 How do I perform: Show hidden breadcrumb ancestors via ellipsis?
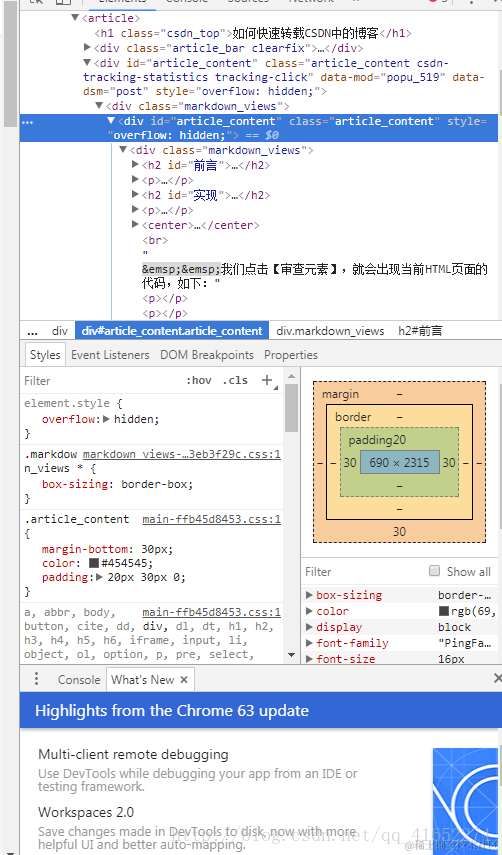(x=32, y=331)
